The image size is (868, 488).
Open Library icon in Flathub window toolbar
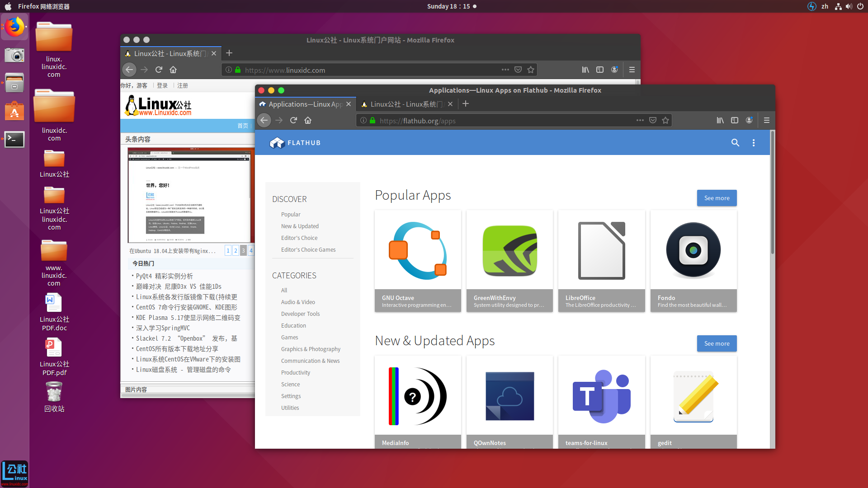coord(720,120)
